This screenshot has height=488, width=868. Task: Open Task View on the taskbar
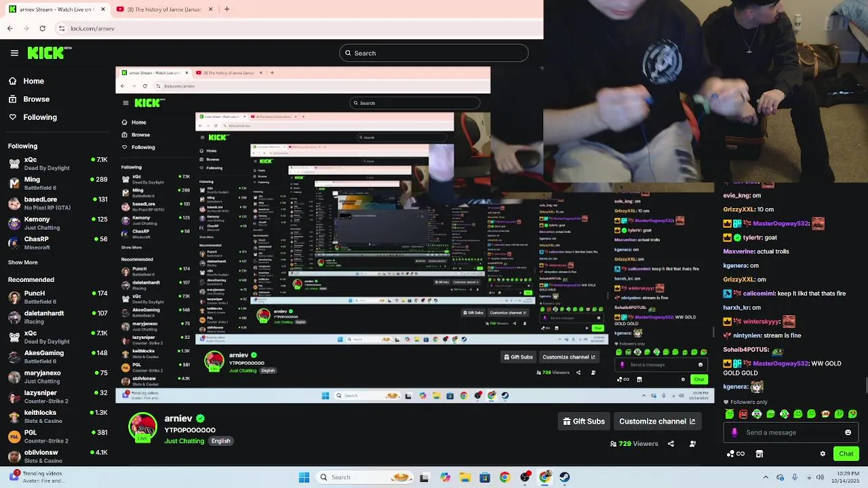[x=425, y=477]
